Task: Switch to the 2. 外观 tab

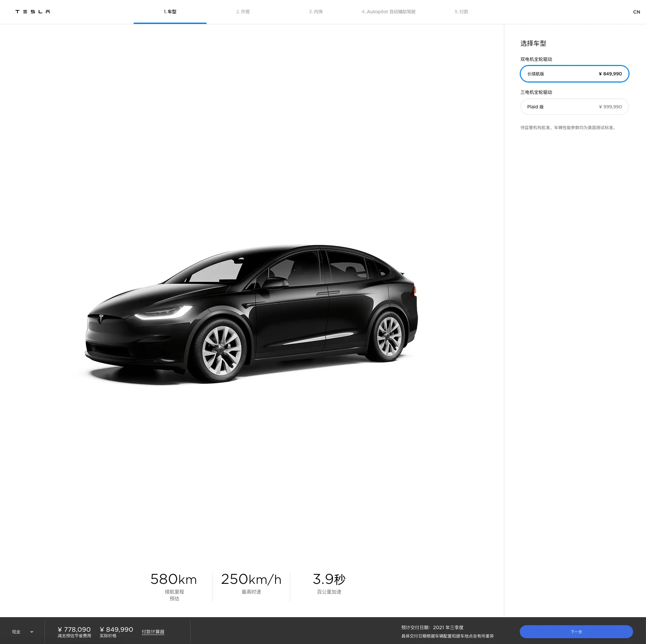Action: [x=243, y=12]
